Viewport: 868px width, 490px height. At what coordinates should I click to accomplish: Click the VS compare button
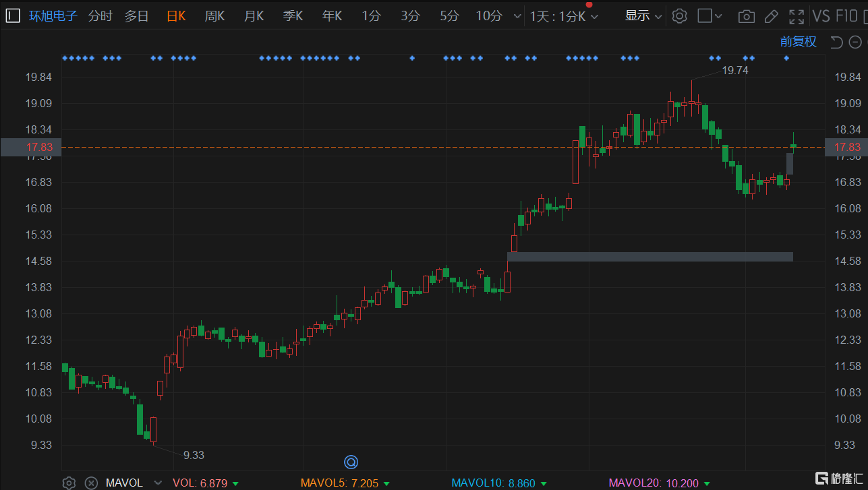(821, 16)
